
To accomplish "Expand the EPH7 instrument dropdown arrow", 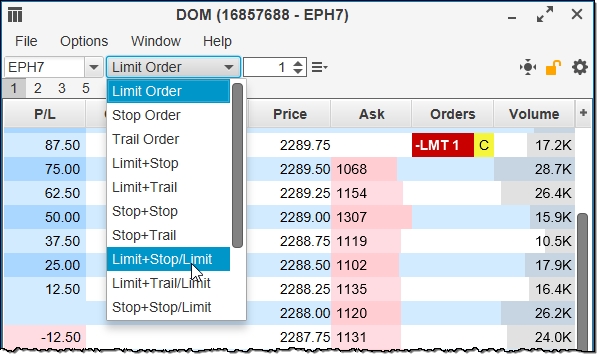I will (94, 67).
